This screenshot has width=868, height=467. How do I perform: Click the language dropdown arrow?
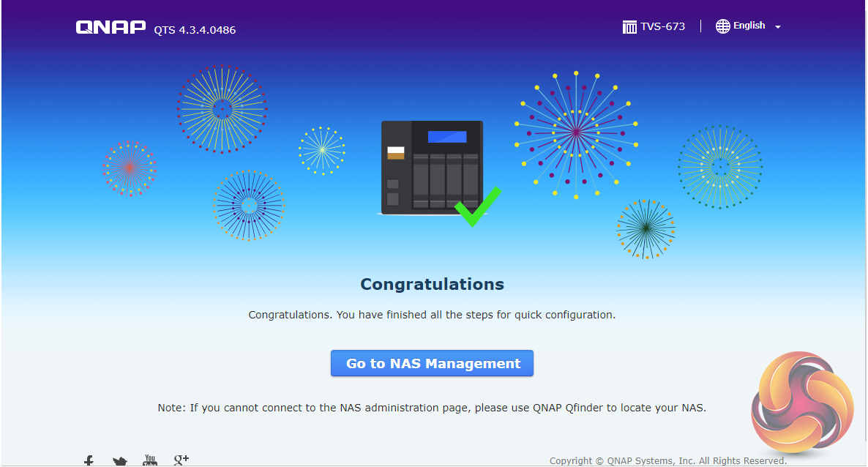click(778, 26)
